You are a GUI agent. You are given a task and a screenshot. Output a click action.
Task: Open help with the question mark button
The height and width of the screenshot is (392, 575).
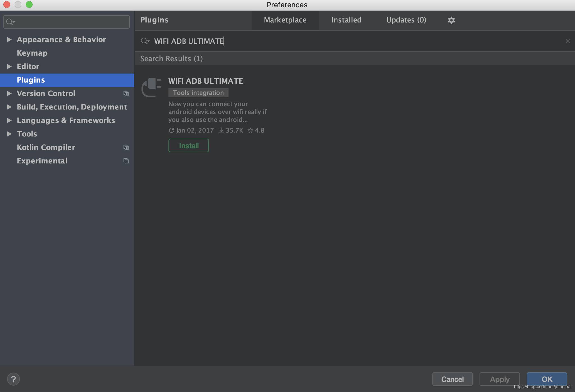13,379
